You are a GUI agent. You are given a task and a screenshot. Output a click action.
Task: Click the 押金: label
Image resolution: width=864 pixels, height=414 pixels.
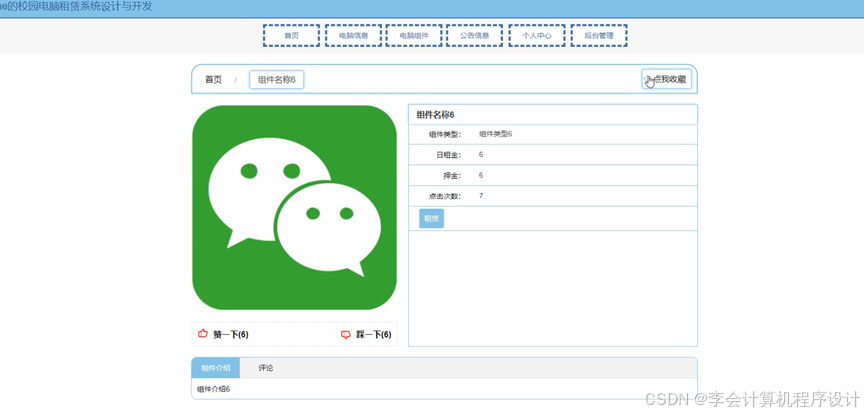[452, 175]
